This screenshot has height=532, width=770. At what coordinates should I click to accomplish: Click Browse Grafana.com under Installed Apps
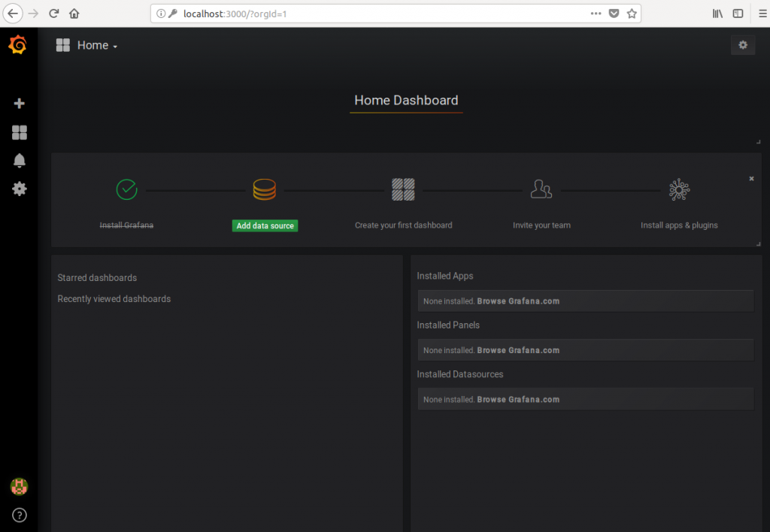click(x=518, y=301)
